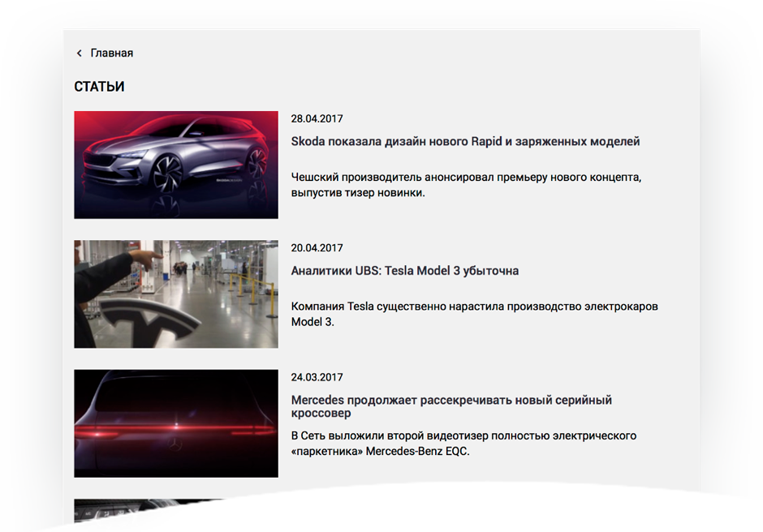Open article 'Mercedes продолжает рассекречивать новый серийный кроссовер'
The image size is (763, 532).
click(x=451, y=406)
